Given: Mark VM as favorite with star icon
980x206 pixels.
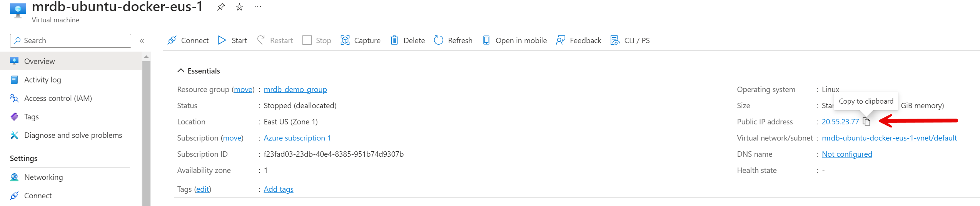Looking at the screenshot, I should point(239,7).
